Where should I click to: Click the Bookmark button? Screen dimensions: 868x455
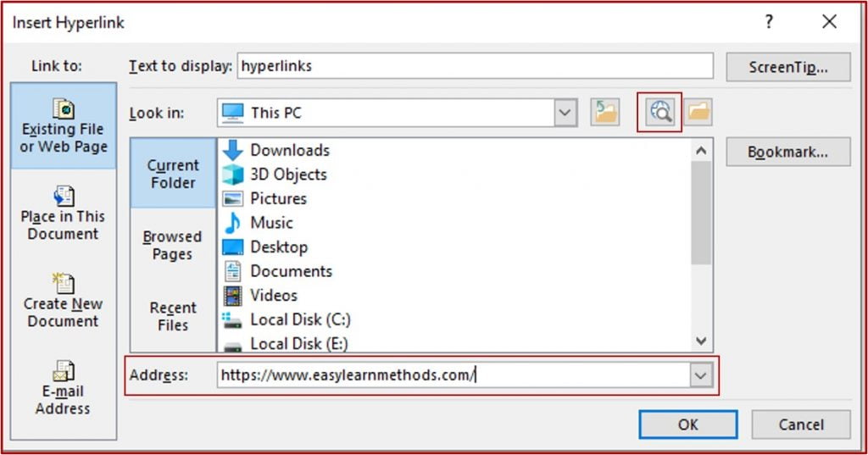pyautogui.click(x=788, y=152)
